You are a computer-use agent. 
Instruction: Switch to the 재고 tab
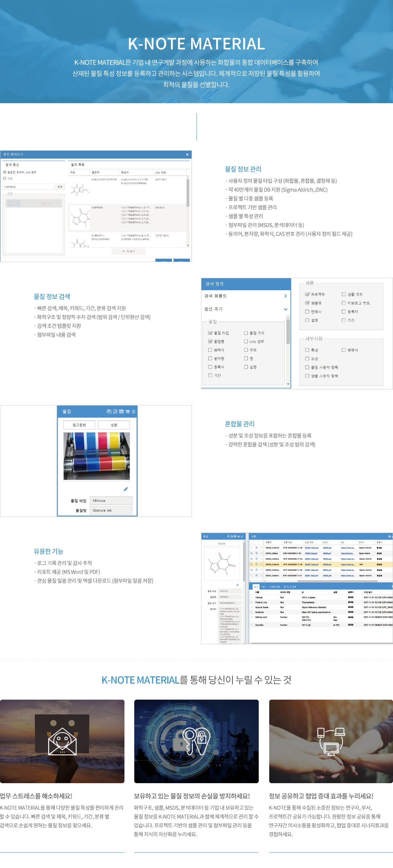(x=264, y=587)
